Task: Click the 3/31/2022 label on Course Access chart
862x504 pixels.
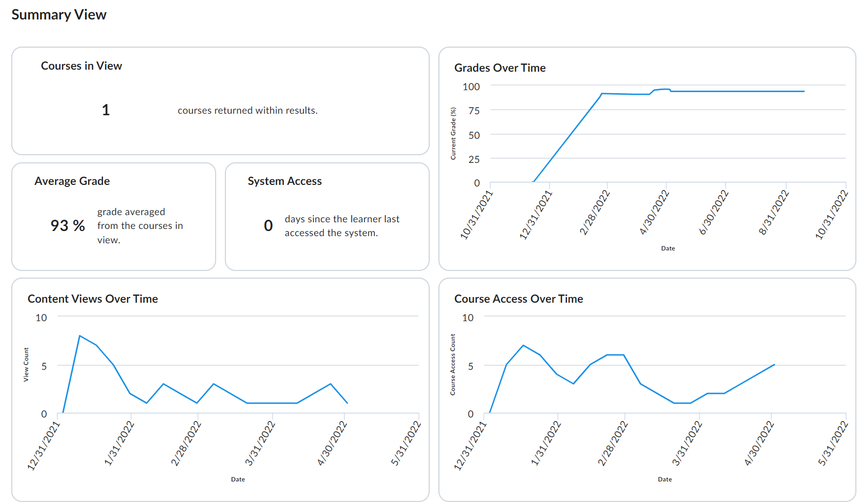Action: pos(687,443)
